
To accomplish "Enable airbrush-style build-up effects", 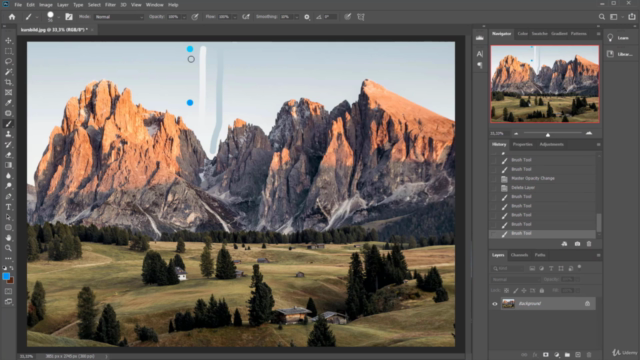I will pos(246,17).
